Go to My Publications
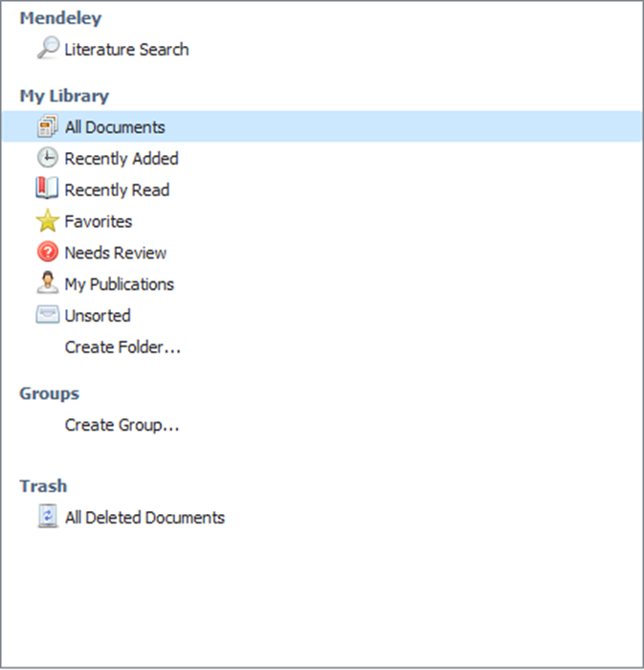644x670 pixels. tap(120, 284)
